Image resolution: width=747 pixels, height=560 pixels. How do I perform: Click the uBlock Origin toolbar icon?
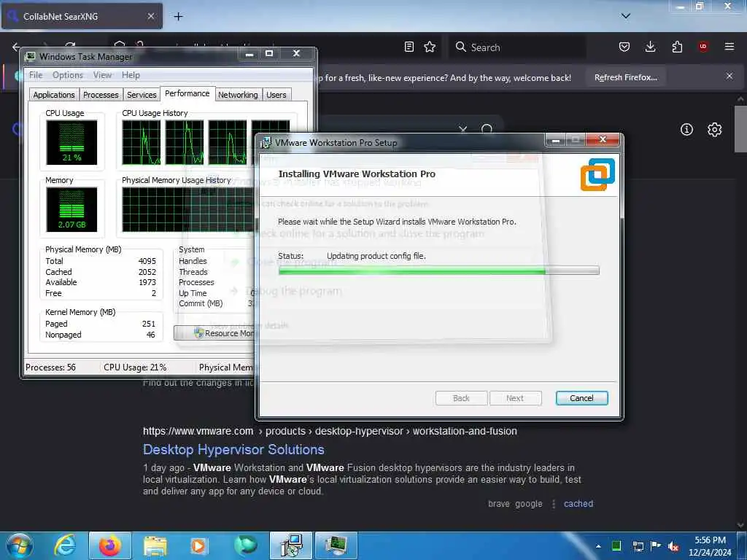(703, 47)
